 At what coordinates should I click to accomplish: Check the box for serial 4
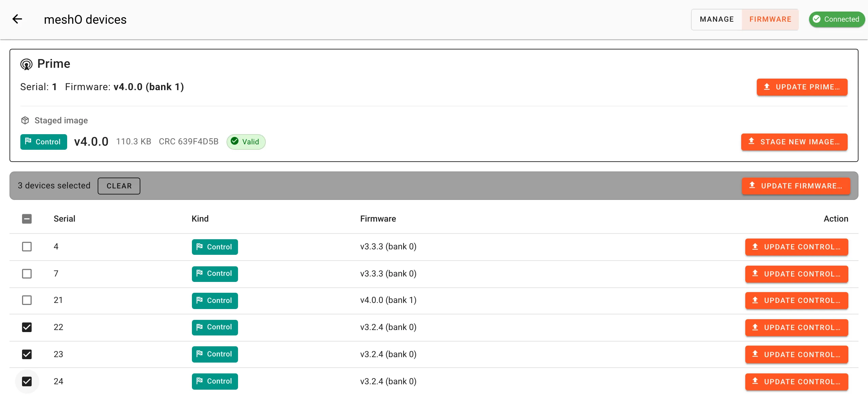(27, 246)
